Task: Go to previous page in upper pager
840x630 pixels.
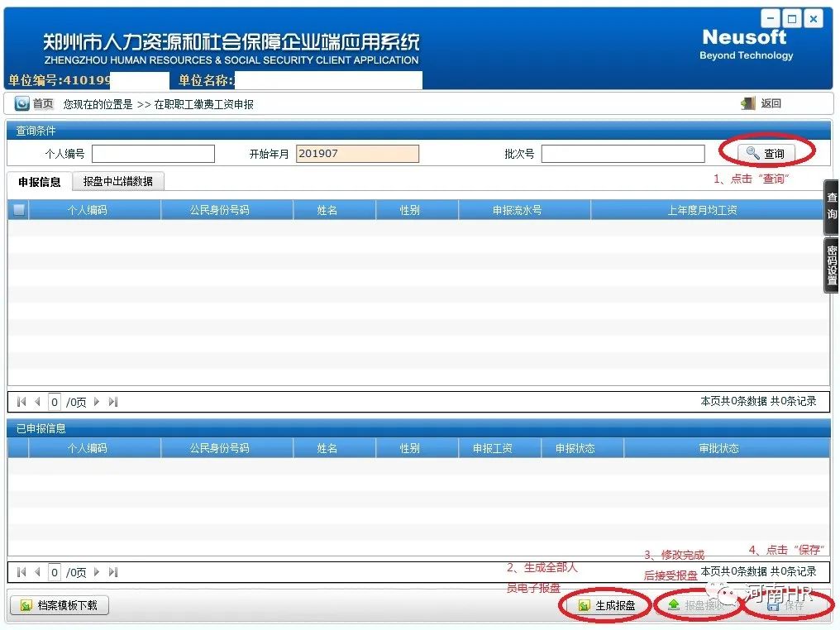Action: 37,402
